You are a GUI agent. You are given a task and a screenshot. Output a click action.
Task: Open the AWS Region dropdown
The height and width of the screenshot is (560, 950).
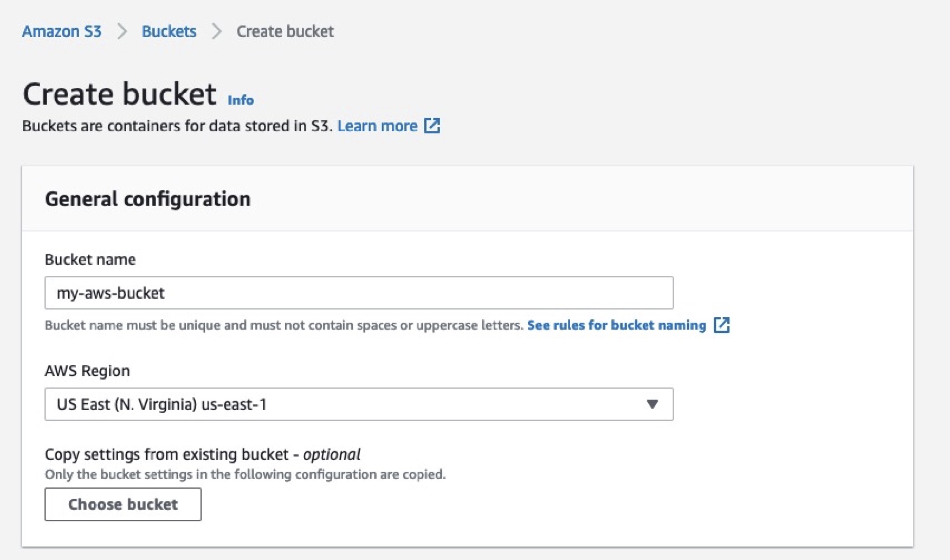point(359,404)
